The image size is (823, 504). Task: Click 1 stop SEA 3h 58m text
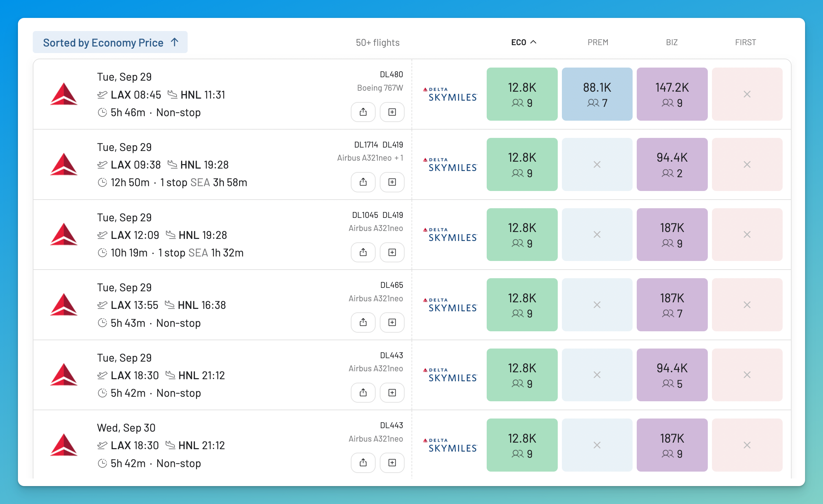point(204,182)
